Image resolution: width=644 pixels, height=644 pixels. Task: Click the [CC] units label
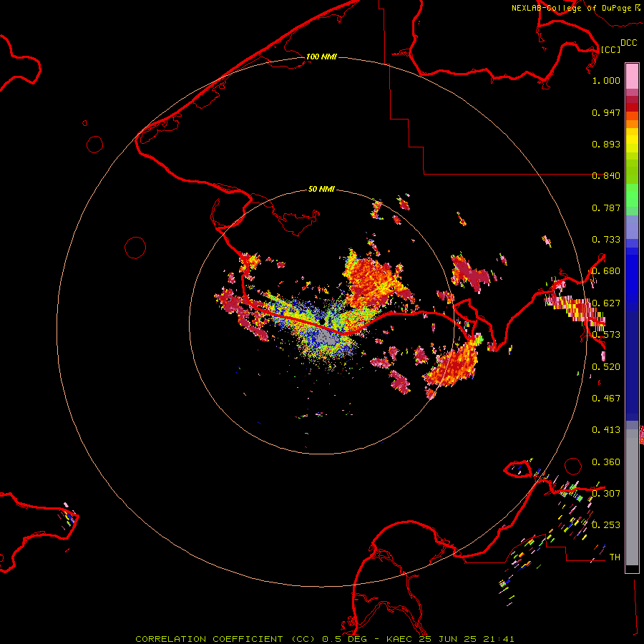tap(610, 49)
